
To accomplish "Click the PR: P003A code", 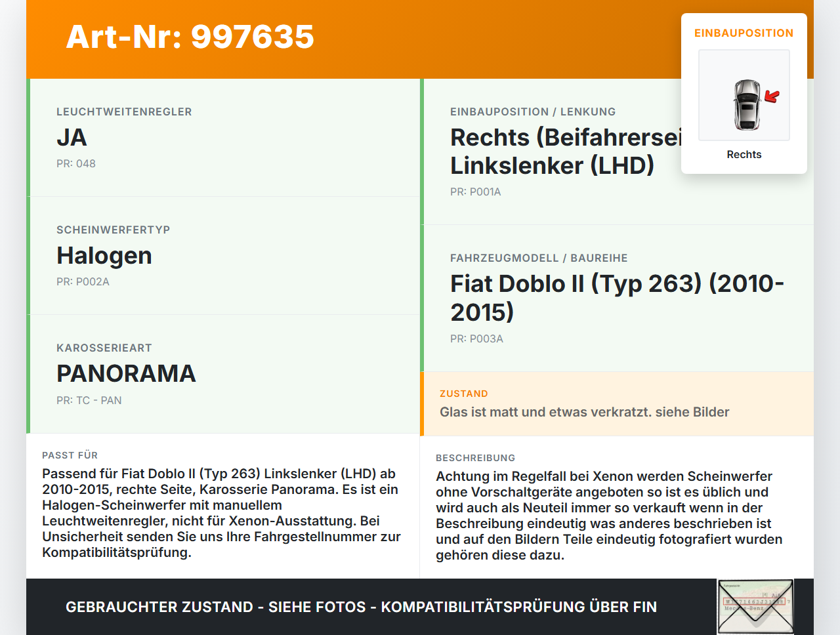I will [476, 338].
